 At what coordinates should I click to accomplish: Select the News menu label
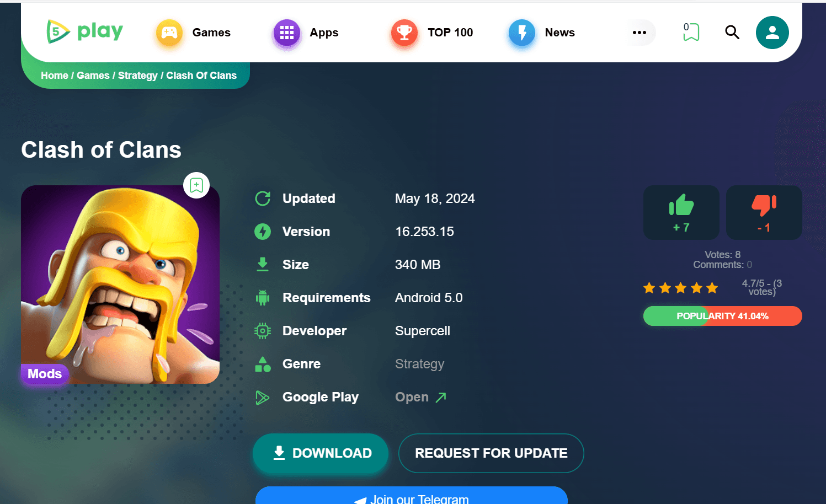(559, 33)
